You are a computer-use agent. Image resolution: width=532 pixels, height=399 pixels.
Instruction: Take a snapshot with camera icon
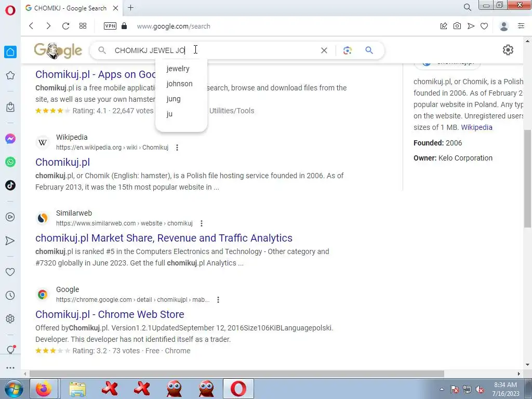click(457, 26)
